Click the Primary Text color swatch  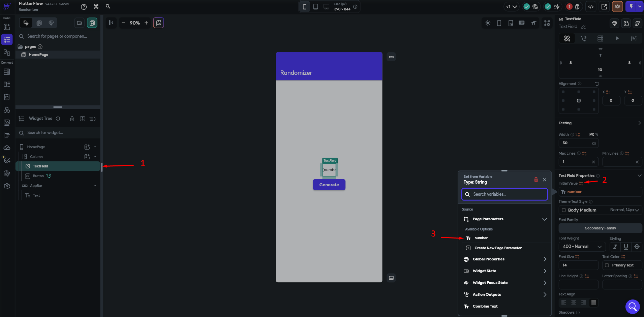click(607, 265)
